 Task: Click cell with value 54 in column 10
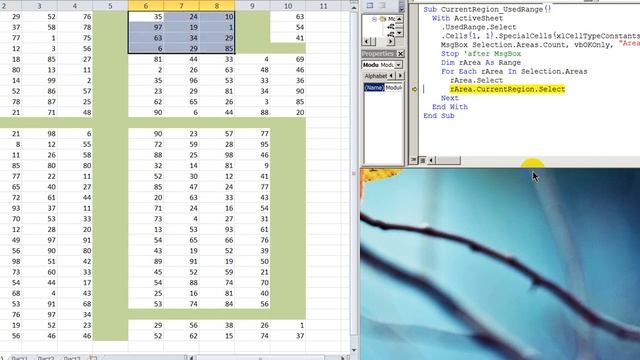288,27
